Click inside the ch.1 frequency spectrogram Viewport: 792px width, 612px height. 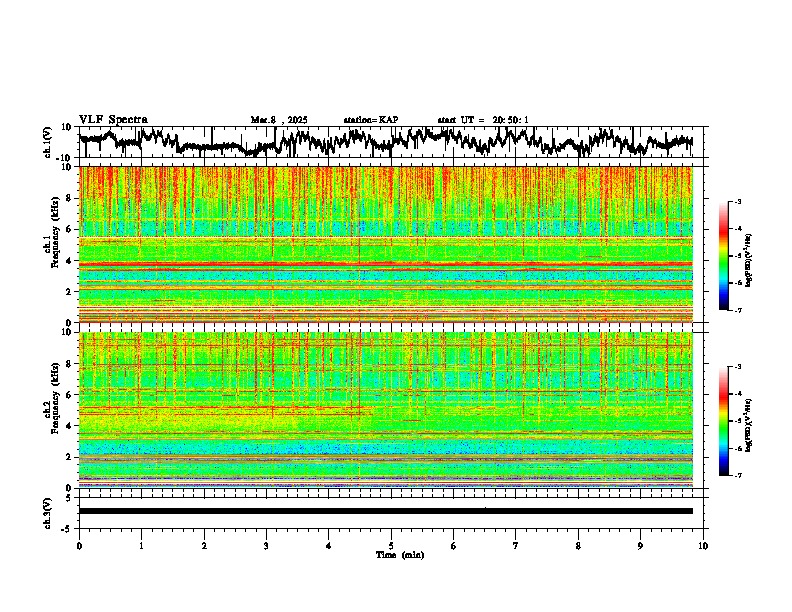point(386,244)
